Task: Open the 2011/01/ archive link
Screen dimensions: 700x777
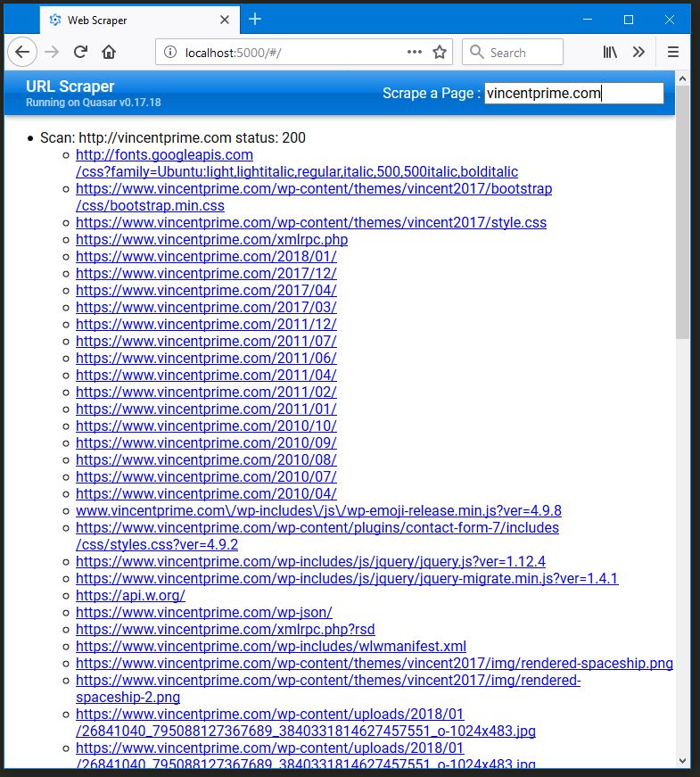Action: point(206,409)
